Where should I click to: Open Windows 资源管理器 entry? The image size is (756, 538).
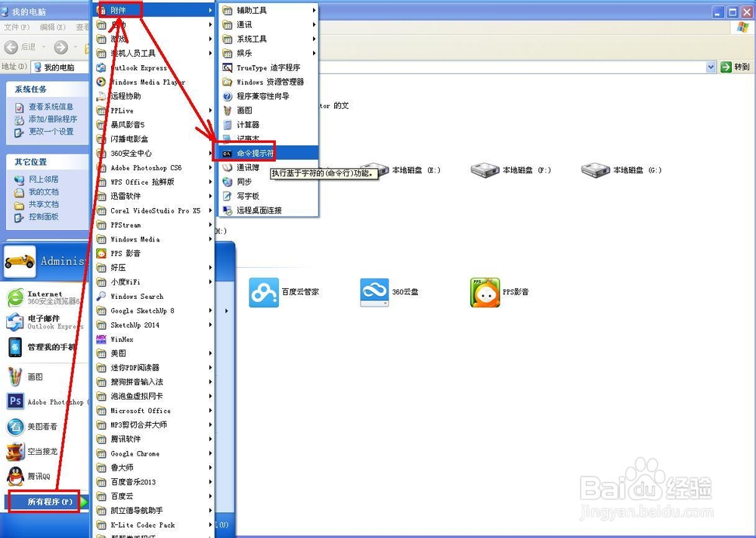268,82
